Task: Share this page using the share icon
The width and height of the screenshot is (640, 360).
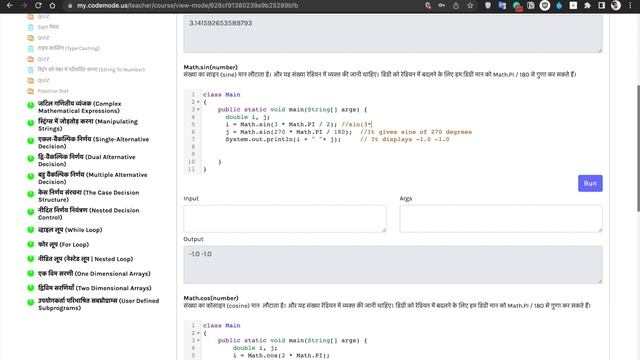Action: [456, 5]
